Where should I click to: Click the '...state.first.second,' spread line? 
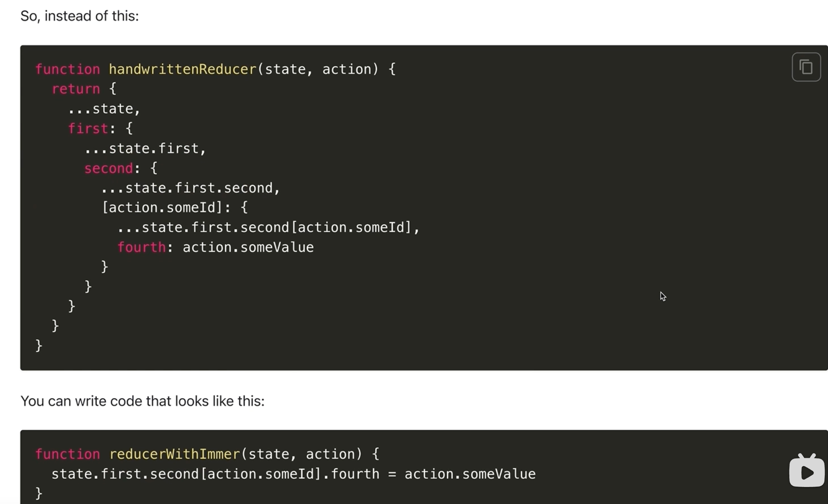coord(191,188)
